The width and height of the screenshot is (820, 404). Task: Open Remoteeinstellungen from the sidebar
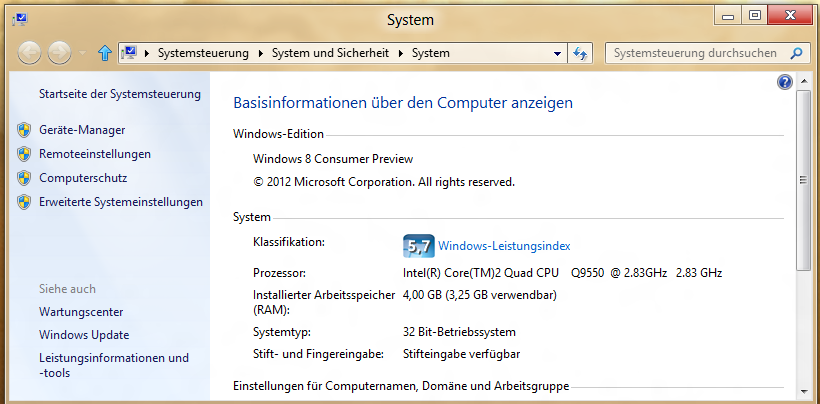[x=95, y=154]
